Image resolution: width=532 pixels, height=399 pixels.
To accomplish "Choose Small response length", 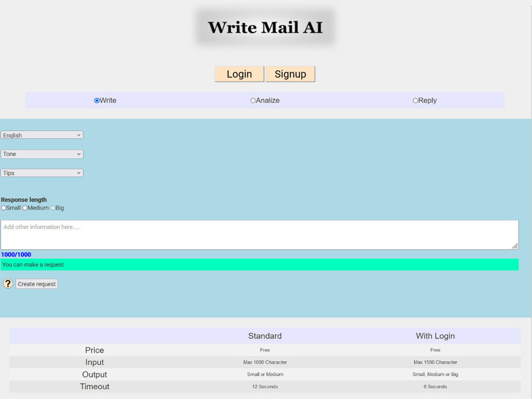I will pyautogui.click(x=4, y=208).
